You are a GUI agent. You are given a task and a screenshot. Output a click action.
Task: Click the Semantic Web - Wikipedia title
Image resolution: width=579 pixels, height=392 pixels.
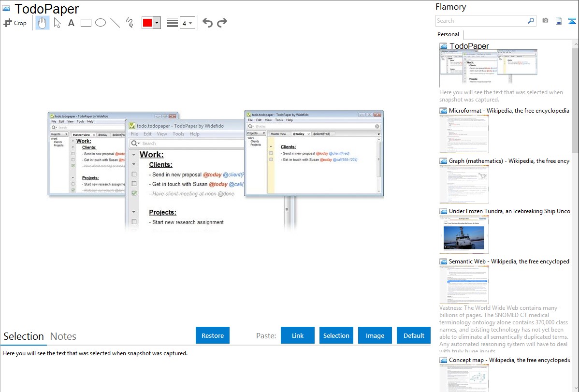coord(509,261)
